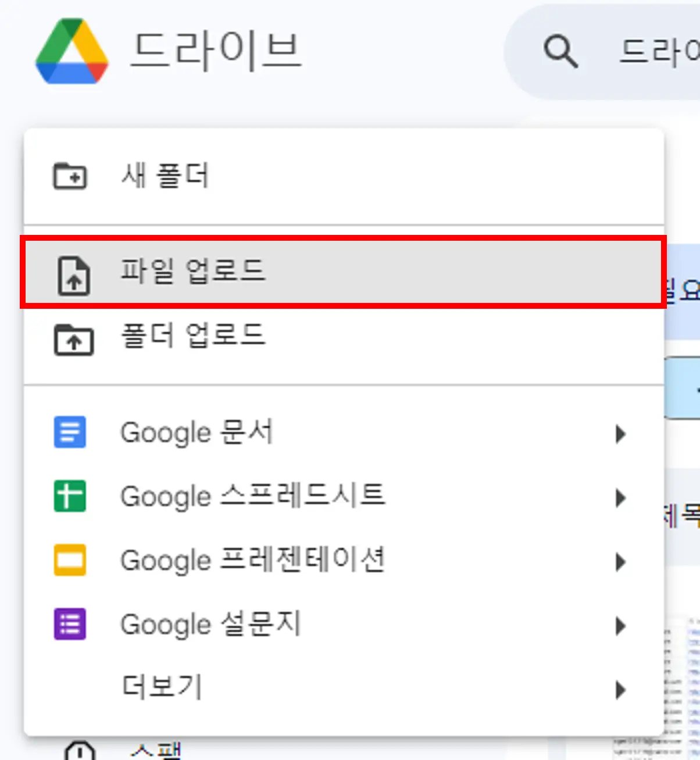
Task: Click the file upload icon
Action: (x=73, y=276)
